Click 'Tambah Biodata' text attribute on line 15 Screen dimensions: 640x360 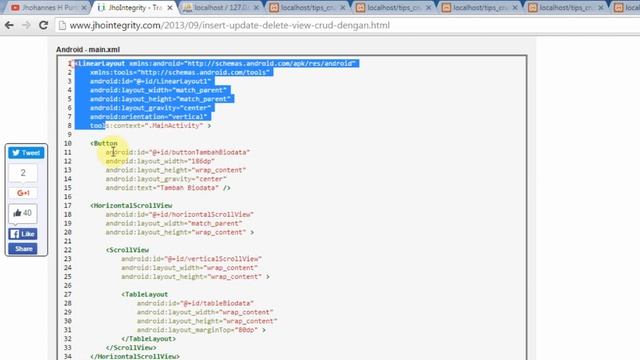tap(168, 188)
